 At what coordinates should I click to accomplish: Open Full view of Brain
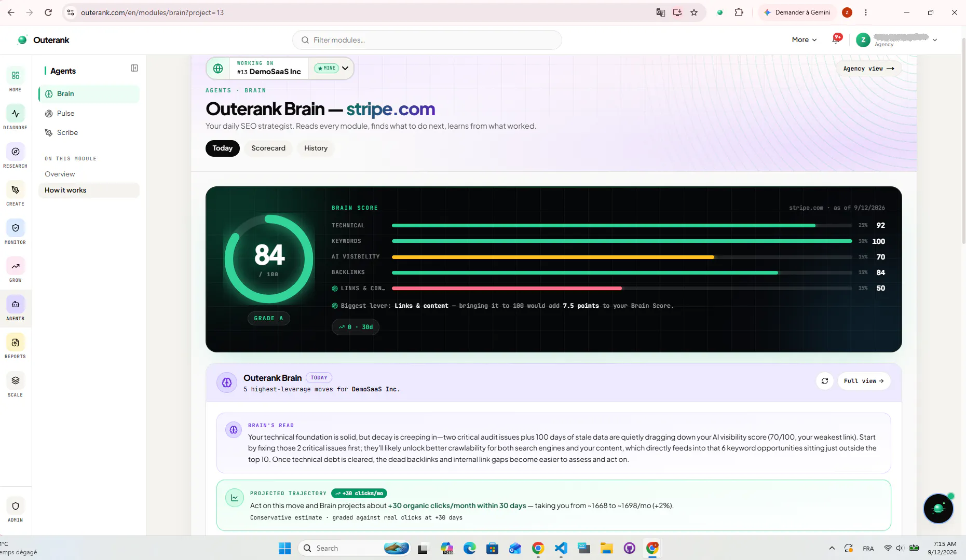coord(864,381)
